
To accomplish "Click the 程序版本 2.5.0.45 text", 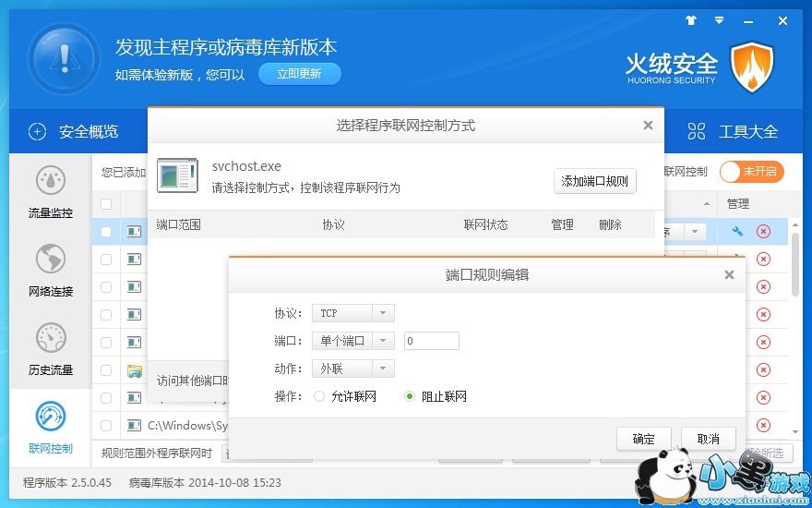I will click(67, 482).
